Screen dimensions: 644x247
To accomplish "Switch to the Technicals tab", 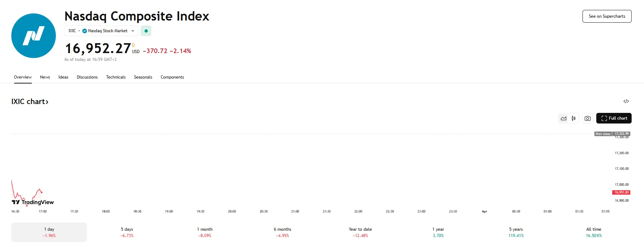I will (116, 77).
